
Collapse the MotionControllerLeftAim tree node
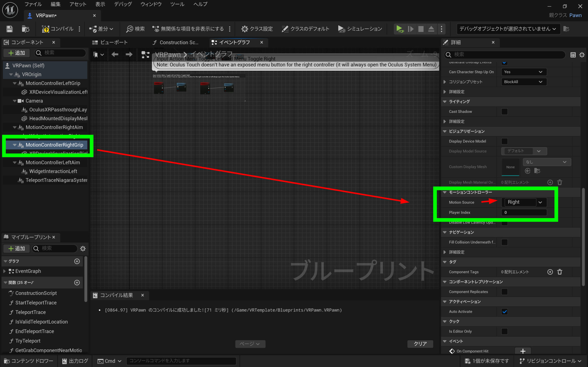tap(14, 162)
